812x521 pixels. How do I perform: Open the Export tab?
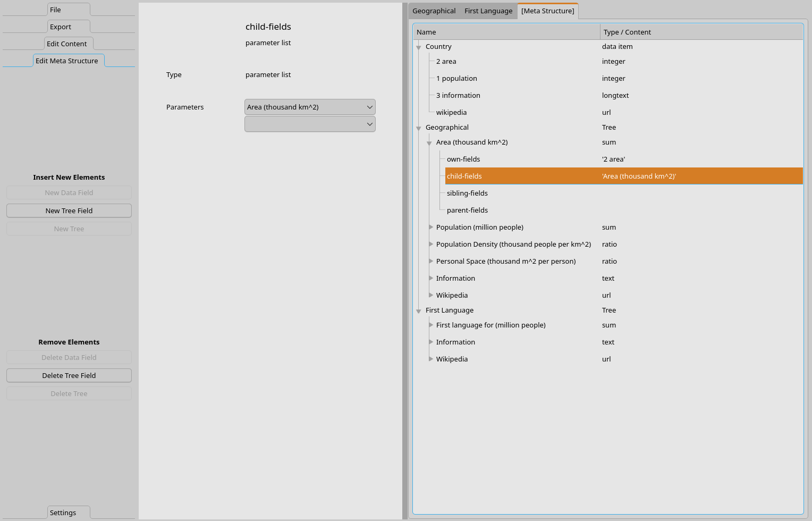[x=61, y=27]
